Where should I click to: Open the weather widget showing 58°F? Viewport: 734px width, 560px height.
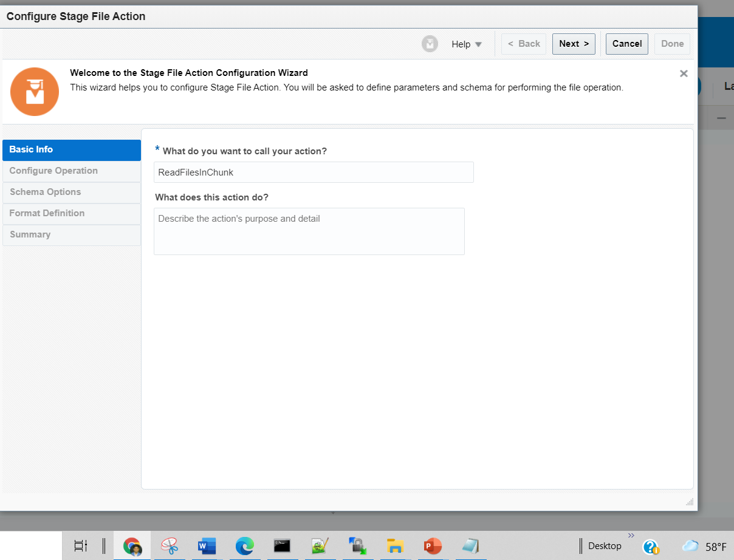705,547
